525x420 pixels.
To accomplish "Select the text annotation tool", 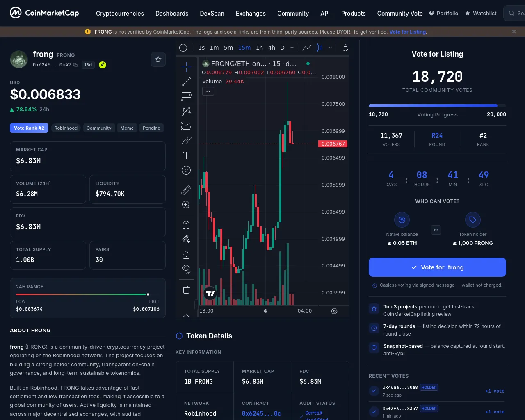I will [x=186, y=155].
